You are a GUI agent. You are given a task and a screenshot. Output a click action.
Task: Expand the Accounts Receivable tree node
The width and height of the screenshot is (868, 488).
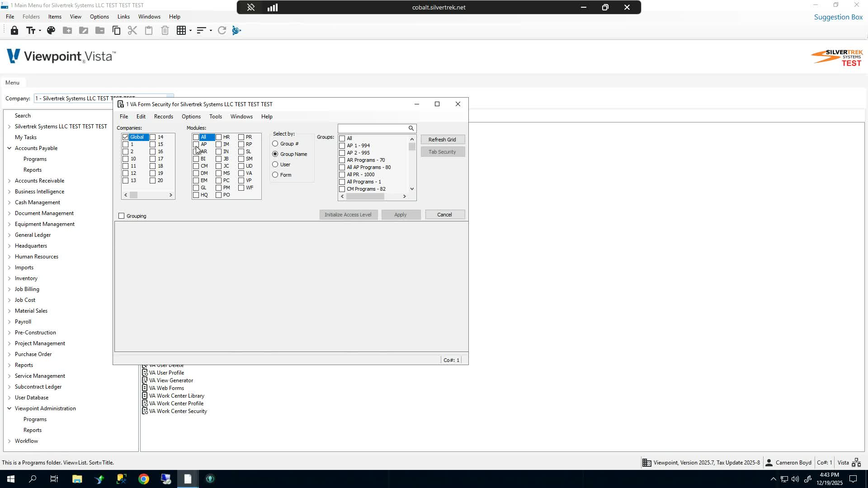[9, 181]
